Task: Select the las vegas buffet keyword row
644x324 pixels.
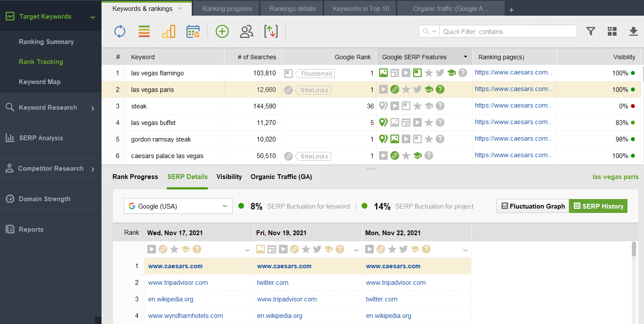Action: pos(371,123)
